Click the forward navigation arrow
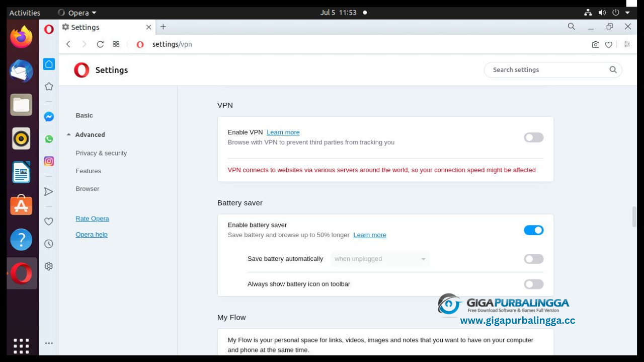This screenshot has height=362, width=644. pyautogui.click(x=84, y=44)
